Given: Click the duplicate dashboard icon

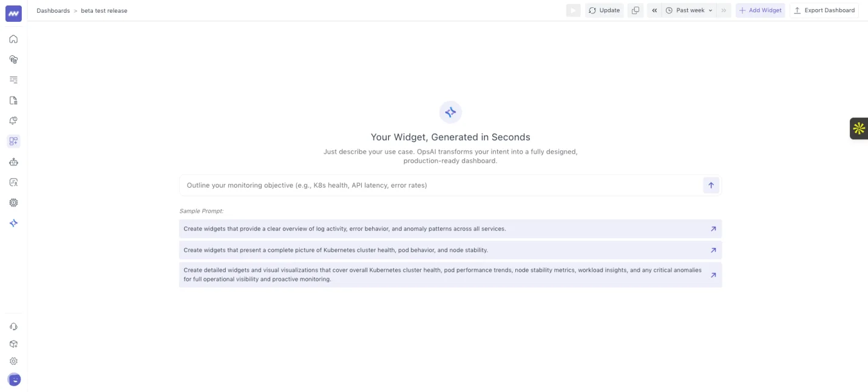Looking at the screenshot, I should coord(635,10).
